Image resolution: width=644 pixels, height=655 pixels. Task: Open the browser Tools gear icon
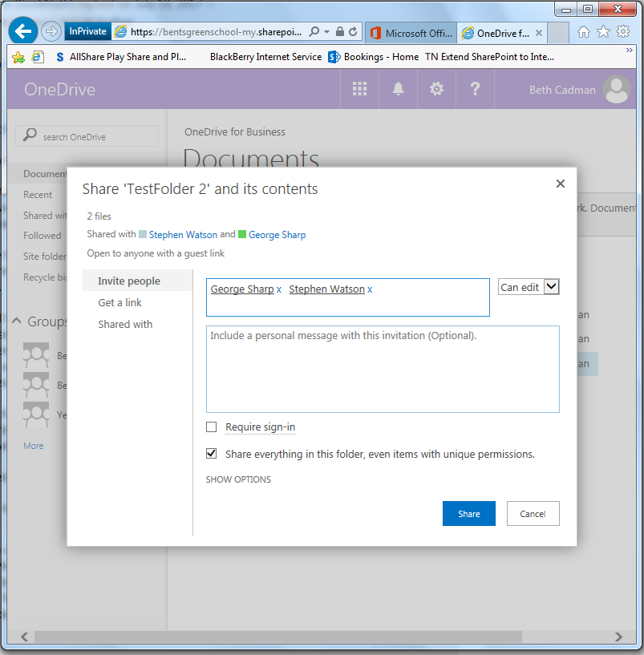[623, 32]
